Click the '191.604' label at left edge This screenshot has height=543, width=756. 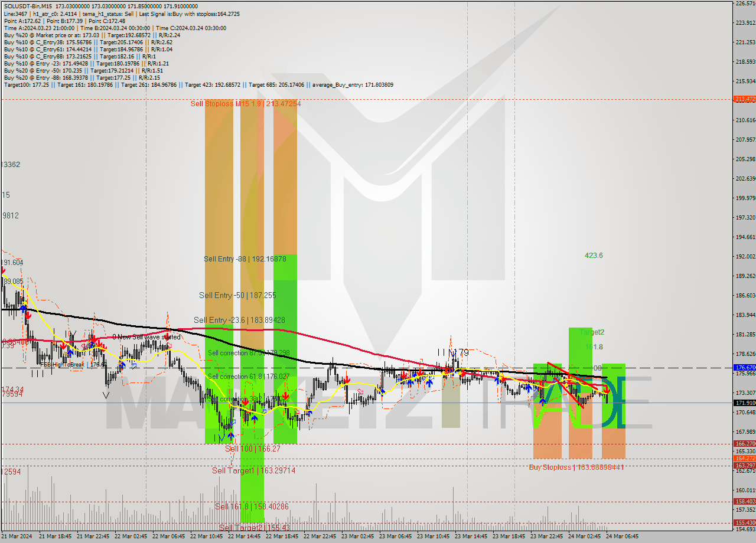[x=12, y=263]
